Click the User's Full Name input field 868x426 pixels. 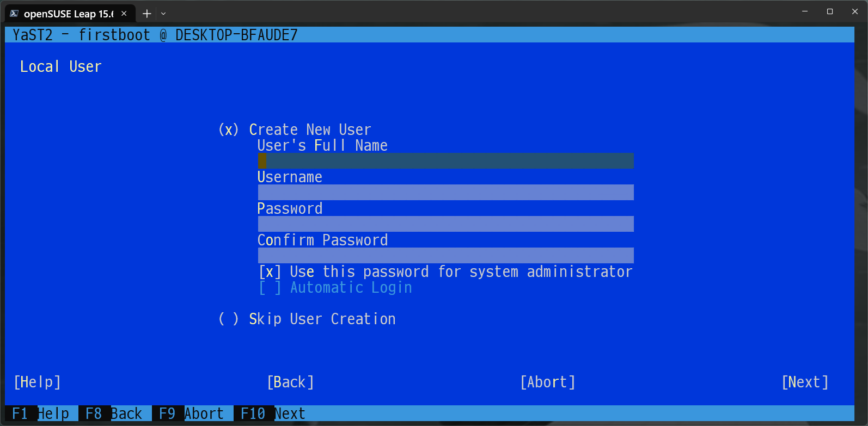[445, 161]
